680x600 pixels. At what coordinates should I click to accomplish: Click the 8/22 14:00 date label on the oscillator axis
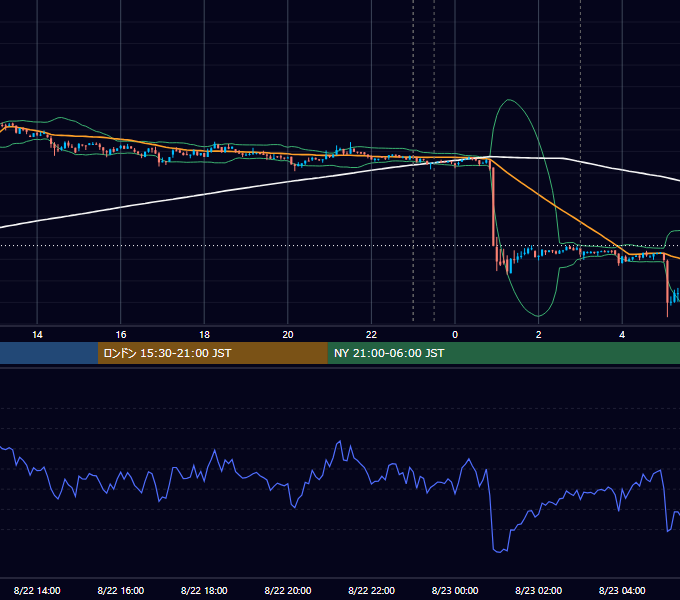(37, 590)
